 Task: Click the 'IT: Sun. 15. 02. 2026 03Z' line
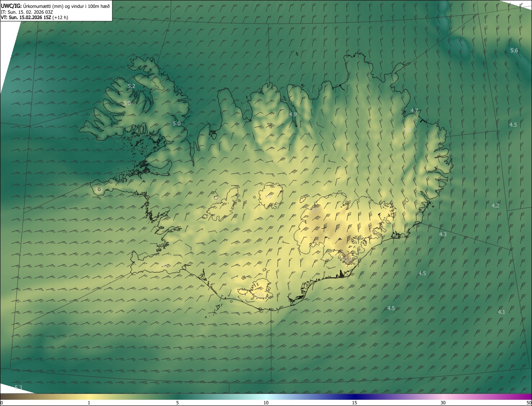pos(27,12)
